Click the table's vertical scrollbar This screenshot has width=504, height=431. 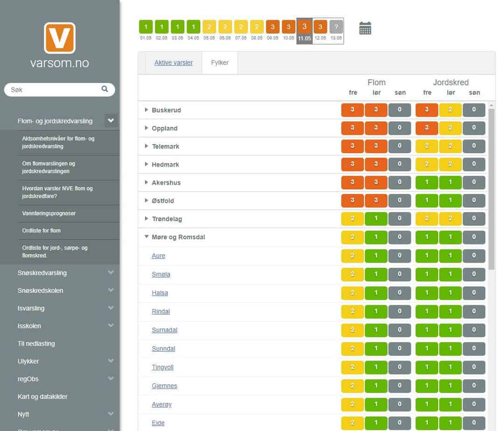(x=491, y=187)
